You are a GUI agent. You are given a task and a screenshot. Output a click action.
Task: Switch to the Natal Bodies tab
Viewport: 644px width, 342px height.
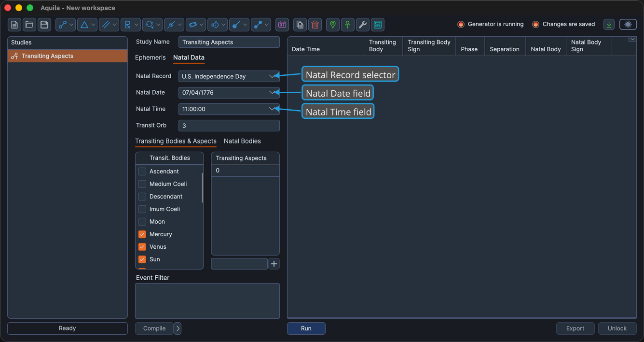pos(242,141)
